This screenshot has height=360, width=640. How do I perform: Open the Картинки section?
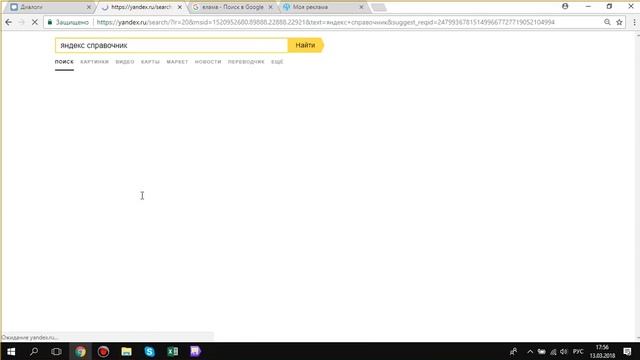click(x=94, y=62)
